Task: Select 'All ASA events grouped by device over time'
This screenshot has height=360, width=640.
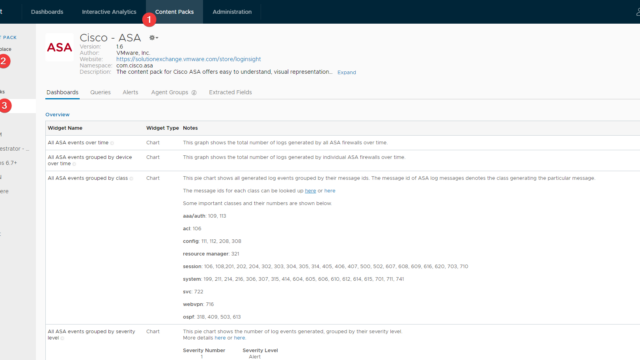Action: [90, 160]
